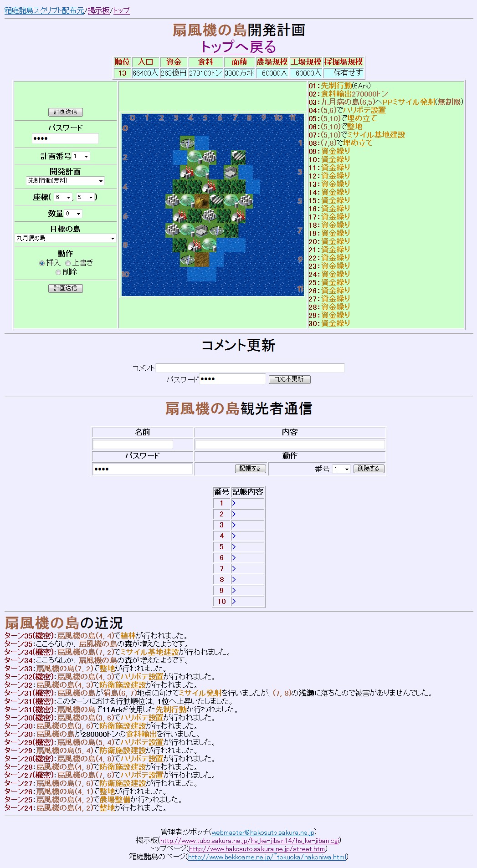Click the 記帳する button

coord(250,469)
